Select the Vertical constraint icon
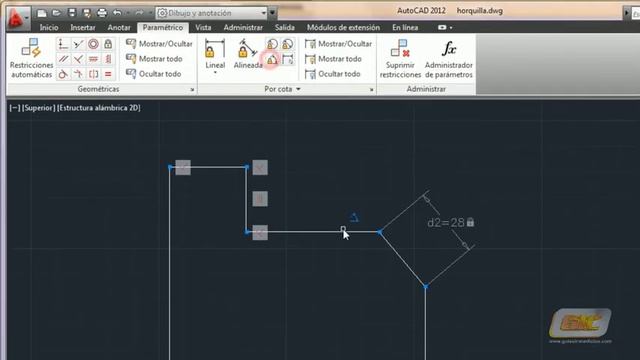Screen dimensions: 640x360 (x=108, y=59)
